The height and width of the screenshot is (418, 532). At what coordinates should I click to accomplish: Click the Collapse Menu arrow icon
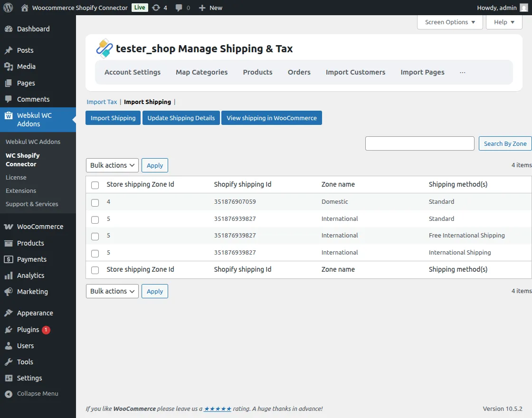pos(9,394)
